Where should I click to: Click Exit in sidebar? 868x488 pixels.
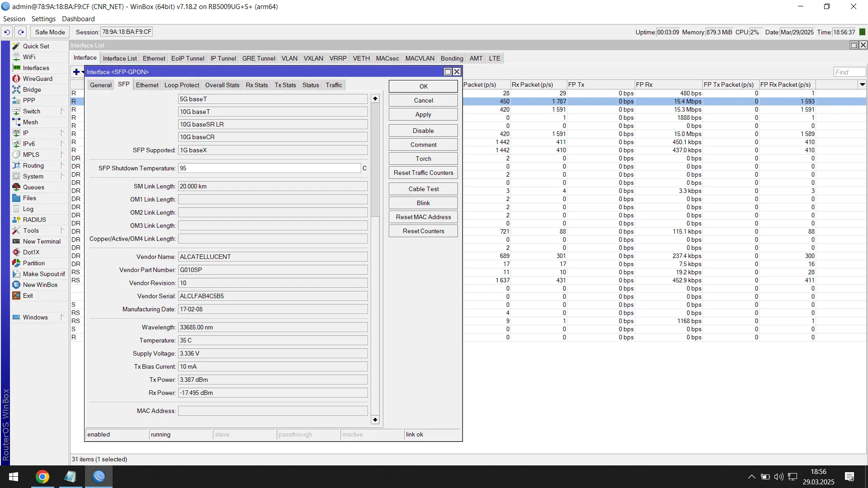28,296
